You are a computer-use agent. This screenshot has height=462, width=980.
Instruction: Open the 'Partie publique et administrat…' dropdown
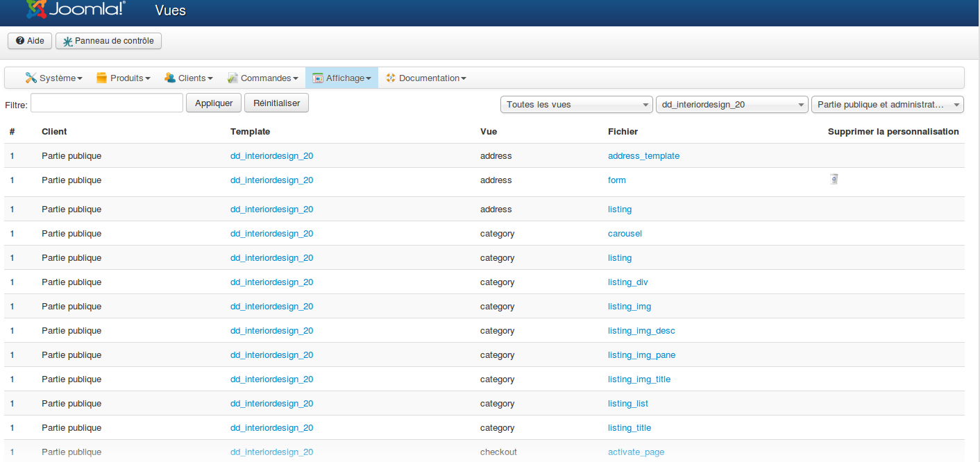click(887, 104)
